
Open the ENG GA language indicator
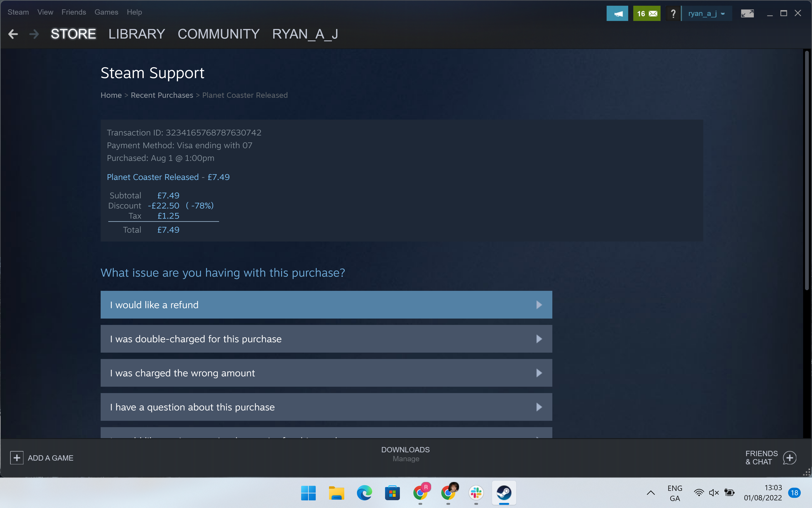pos(675,493)
